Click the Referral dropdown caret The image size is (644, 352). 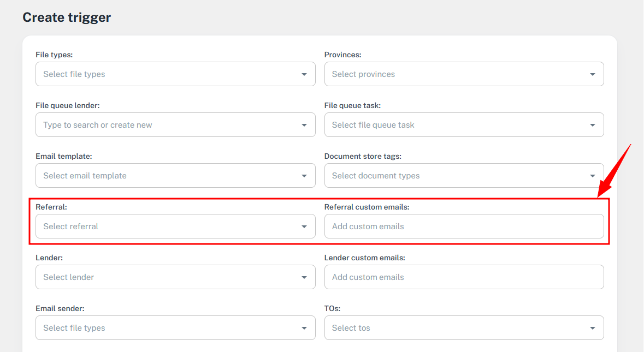click(304, 226)
